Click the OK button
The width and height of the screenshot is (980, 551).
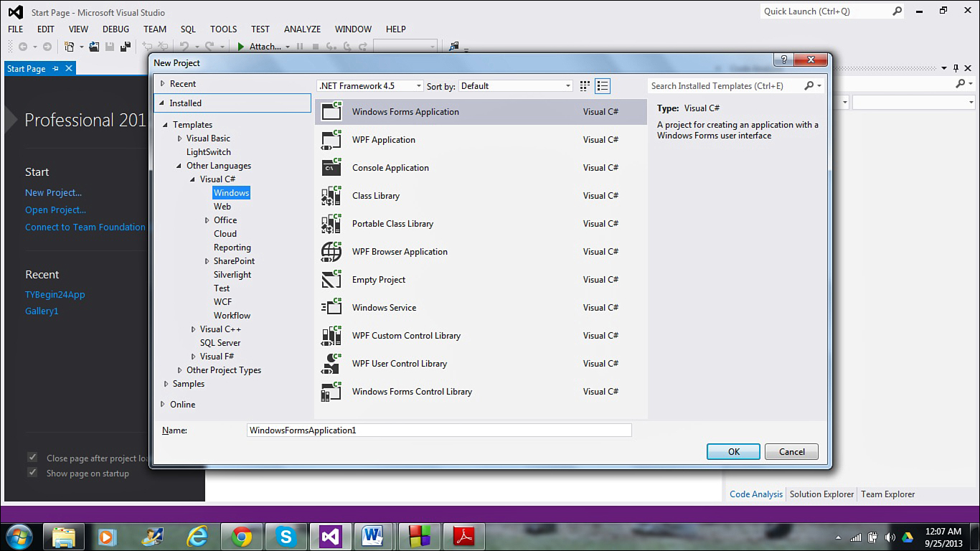point(733,452)
